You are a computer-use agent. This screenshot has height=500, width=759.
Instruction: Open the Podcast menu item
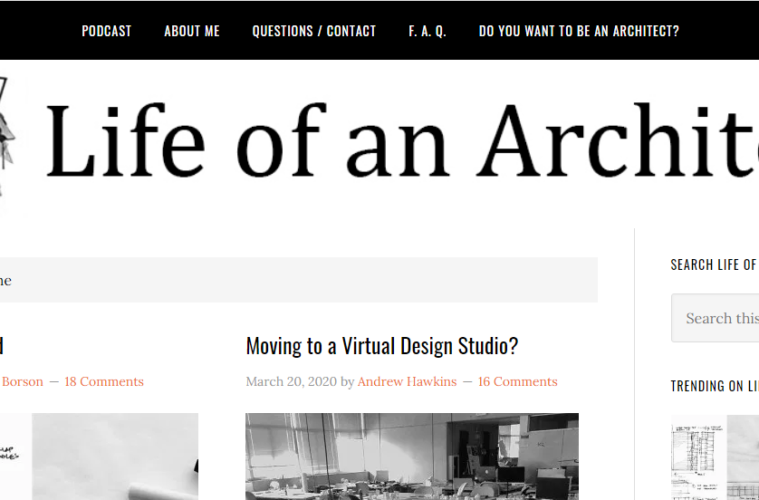(x=106, y=31)
